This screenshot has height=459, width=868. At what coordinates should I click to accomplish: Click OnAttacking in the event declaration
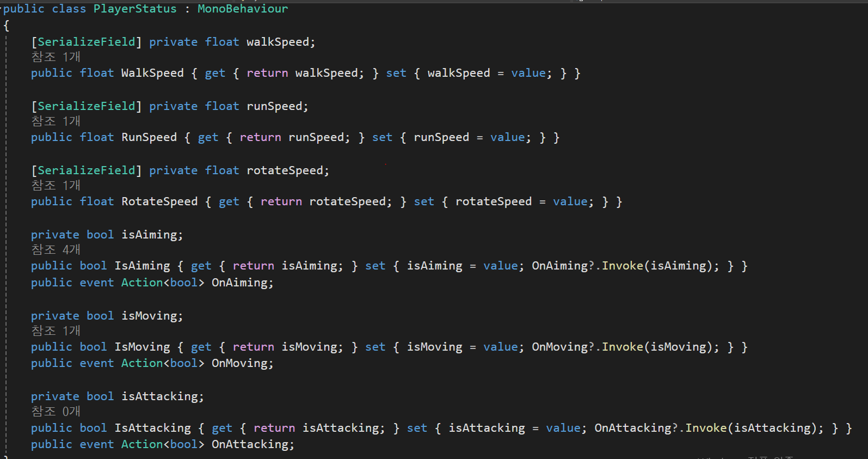(250, 444)
